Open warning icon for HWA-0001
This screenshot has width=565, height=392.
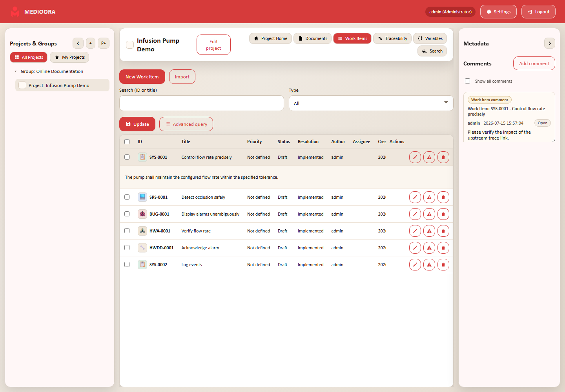pyautogui.click(x=429, y=231)
